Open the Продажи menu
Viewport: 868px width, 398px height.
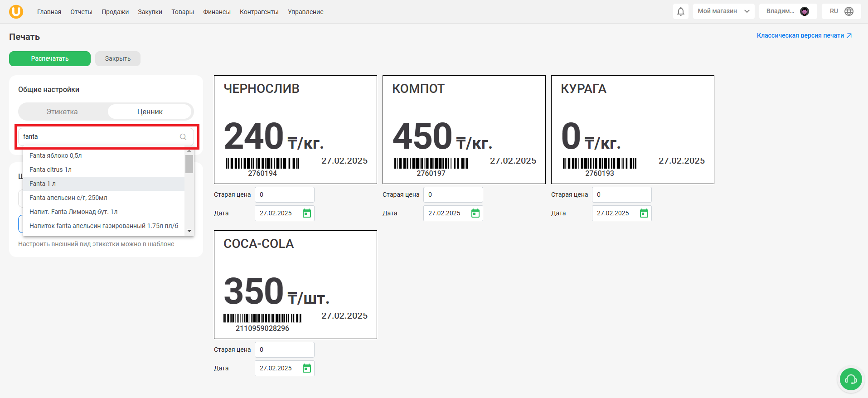(x=115, y=12)
